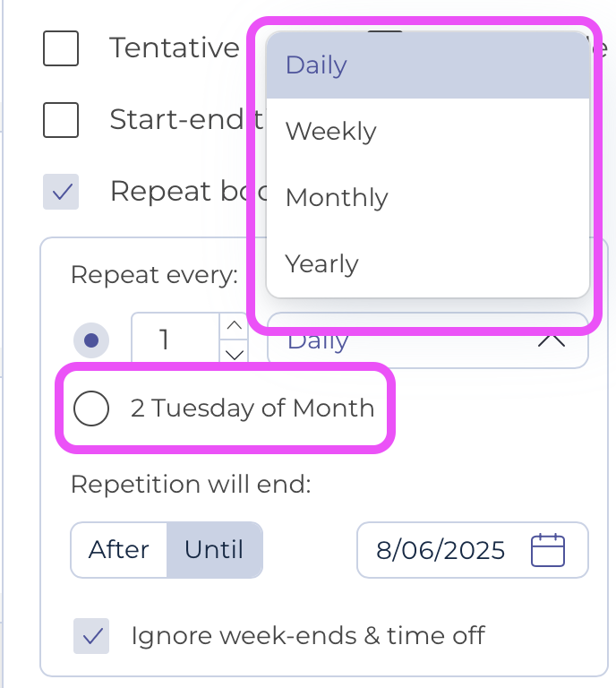Viewport: 616px width, 688px height.
Task: Select the 2 Tuesday of Month radio
Action: tap(91, 408)
